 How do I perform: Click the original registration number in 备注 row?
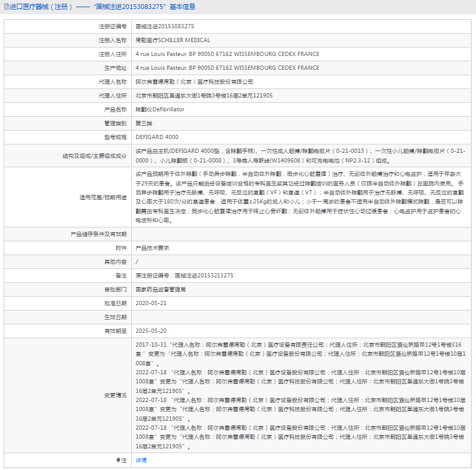click(x=184, y=276)
